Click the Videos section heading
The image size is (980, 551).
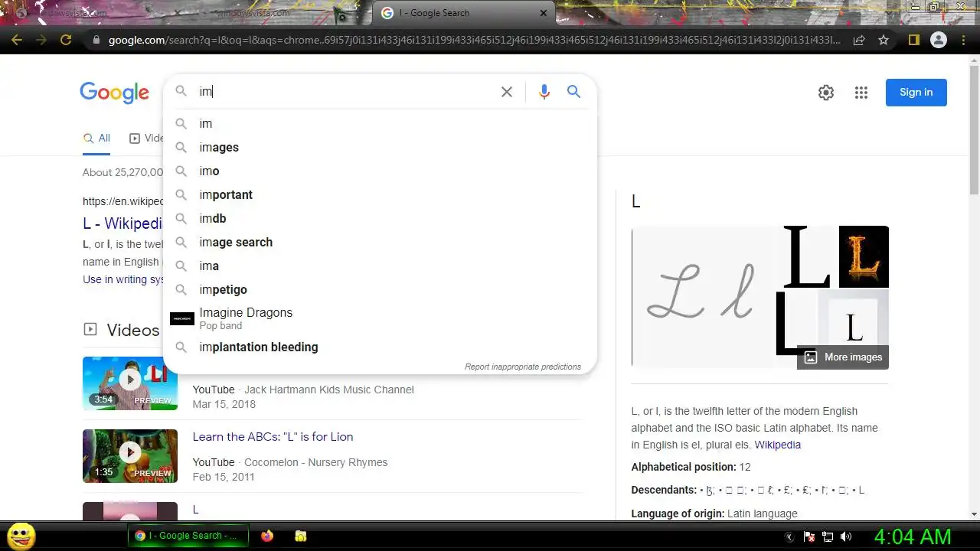(133, 330)
